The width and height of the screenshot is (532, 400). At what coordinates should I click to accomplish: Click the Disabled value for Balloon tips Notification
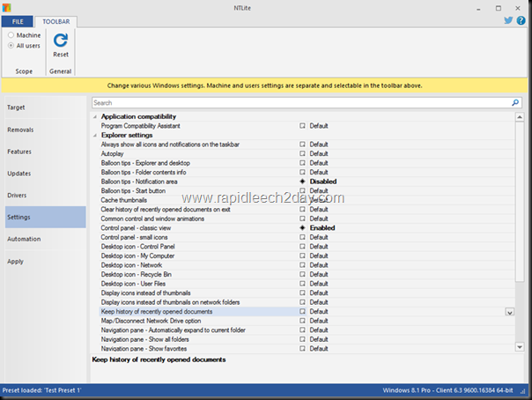click(323, 181)
